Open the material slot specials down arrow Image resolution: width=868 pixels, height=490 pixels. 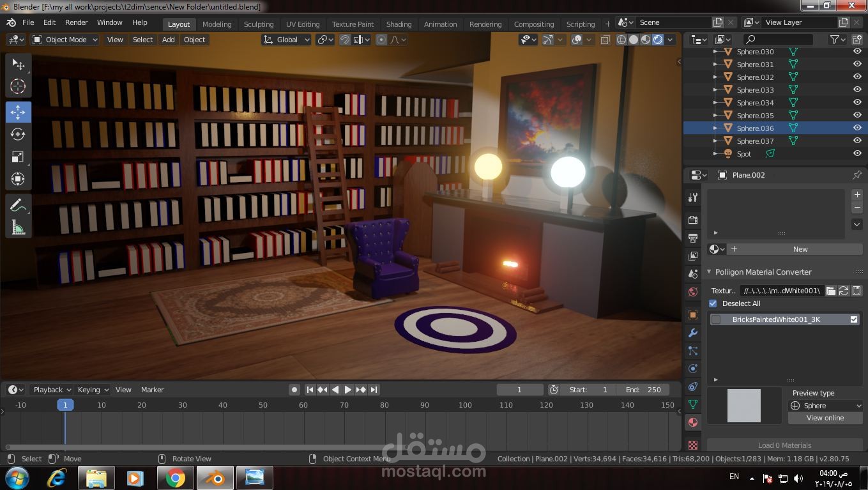point(857,224)
